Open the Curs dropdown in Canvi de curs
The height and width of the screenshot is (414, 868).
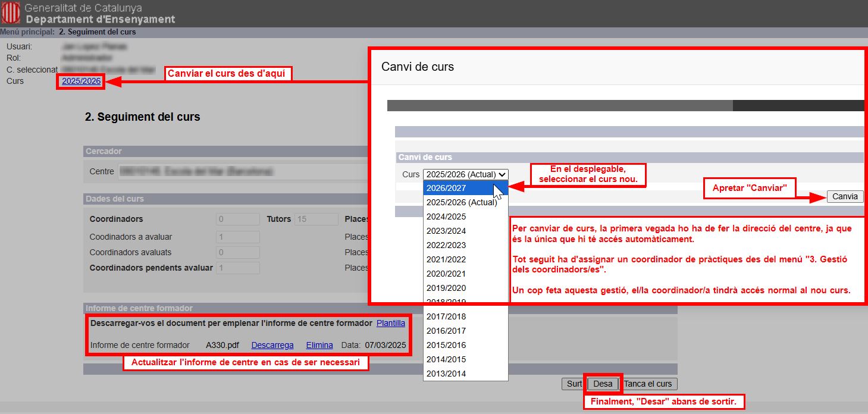[465, 174]
